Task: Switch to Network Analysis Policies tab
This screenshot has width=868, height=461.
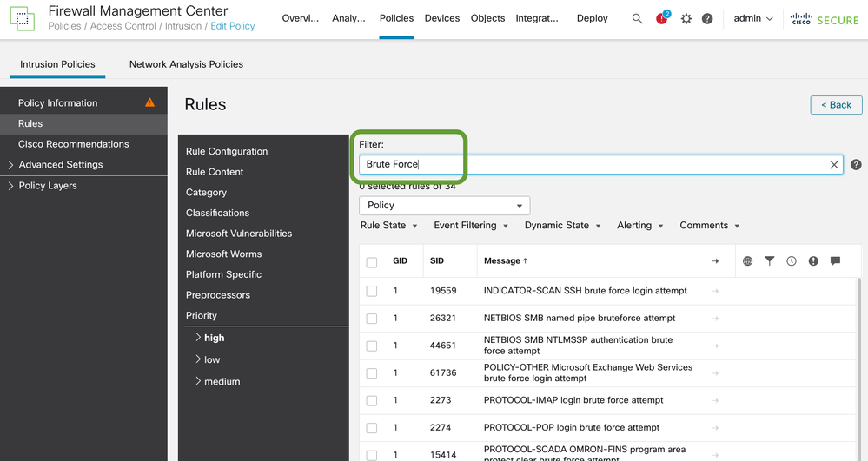Action: pyautogui.click(x=186, y=64)
